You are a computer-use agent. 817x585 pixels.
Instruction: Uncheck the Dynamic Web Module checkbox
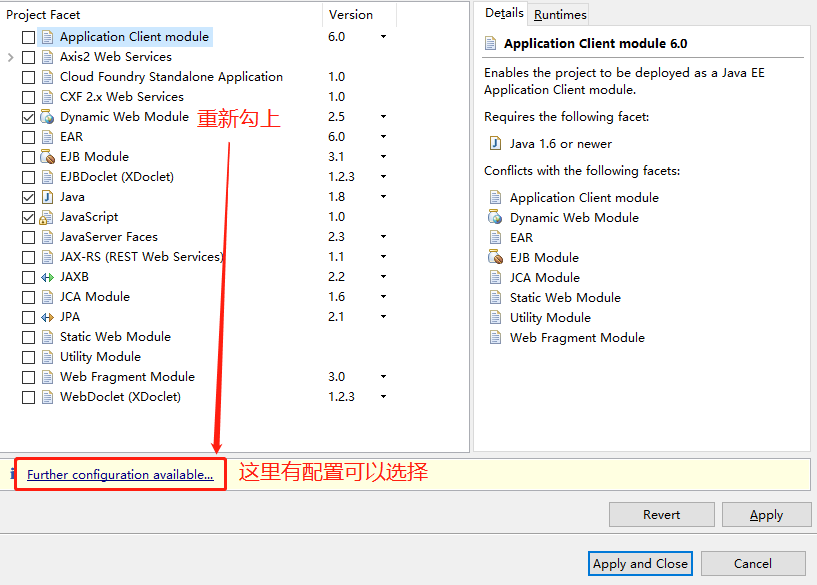point(28,117)
